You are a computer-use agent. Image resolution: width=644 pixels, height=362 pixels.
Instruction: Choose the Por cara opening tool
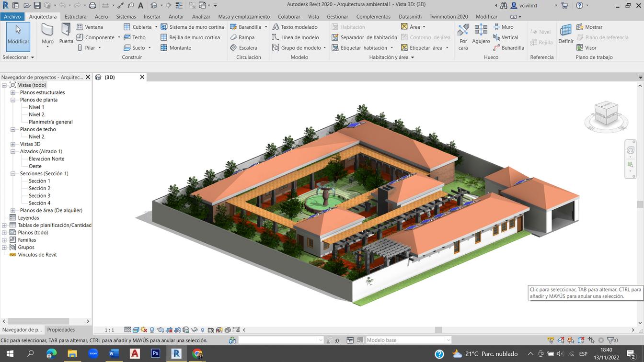(463, 36)
